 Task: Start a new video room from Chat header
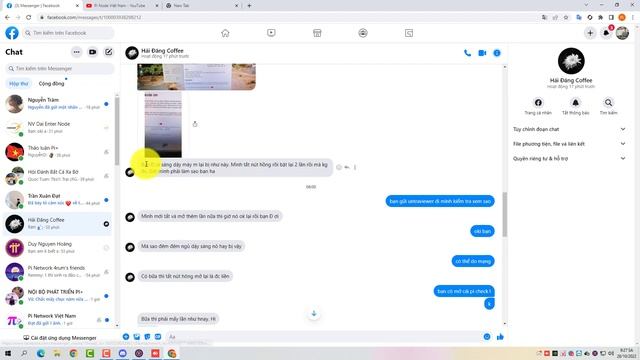pos(93,52)
